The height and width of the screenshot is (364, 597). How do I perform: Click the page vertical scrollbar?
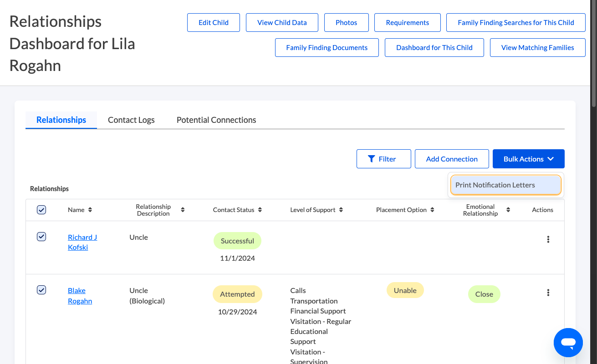(594, 55)
